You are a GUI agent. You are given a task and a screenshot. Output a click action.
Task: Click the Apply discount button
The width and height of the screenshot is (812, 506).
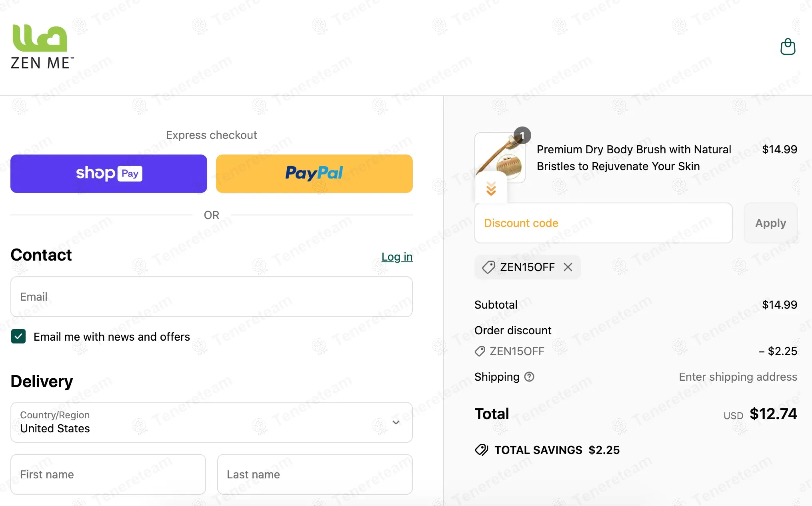(770, 223)
